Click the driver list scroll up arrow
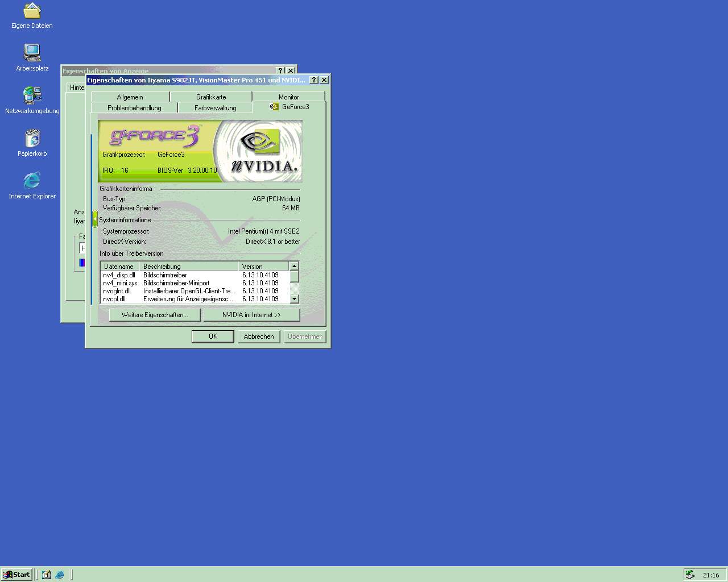 (294, 266)
